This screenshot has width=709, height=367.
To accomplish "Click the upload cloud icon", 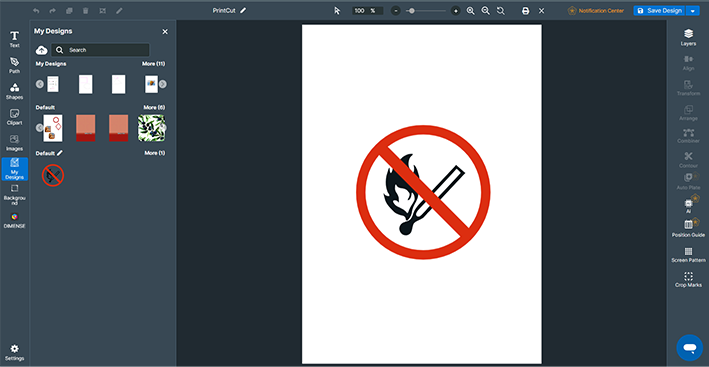I will point(42,50).
